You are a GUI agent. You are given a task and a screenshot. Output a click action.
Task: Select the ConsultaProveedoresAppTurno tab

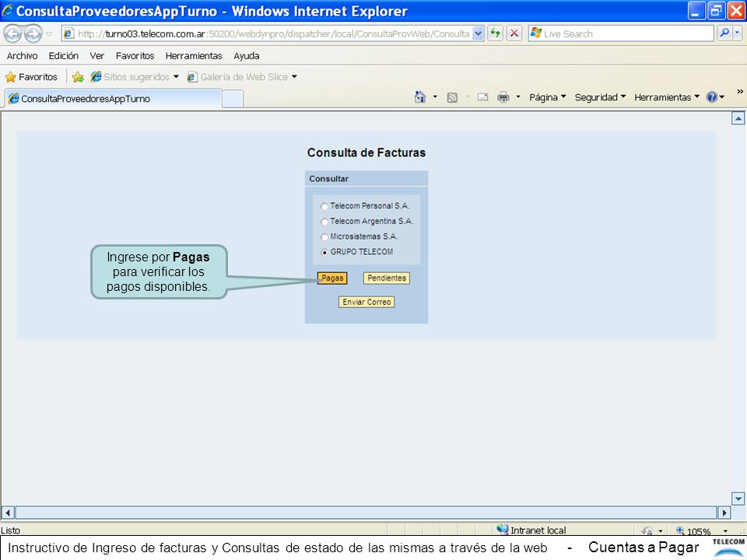tap(114, 99)
